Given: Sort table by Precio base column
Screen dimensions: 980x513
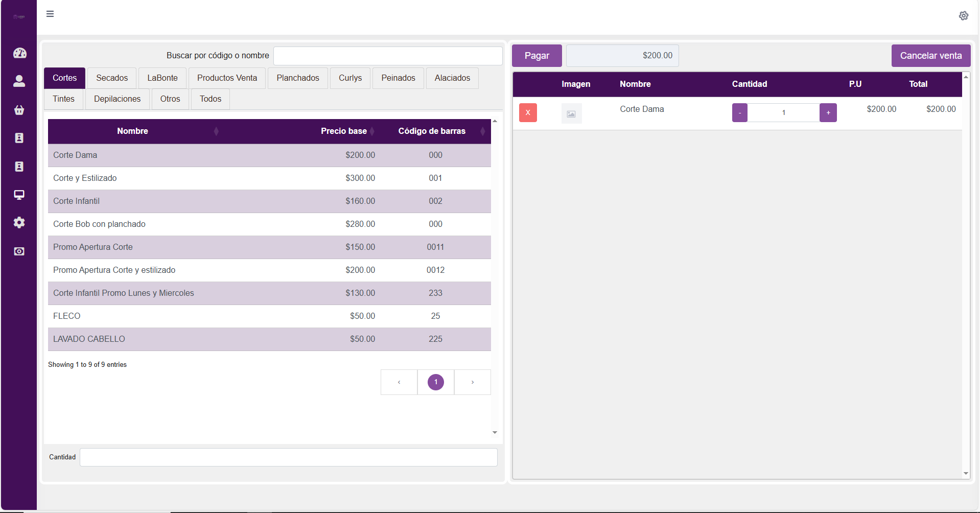Looking at the screenshot, I should [344, 131].
